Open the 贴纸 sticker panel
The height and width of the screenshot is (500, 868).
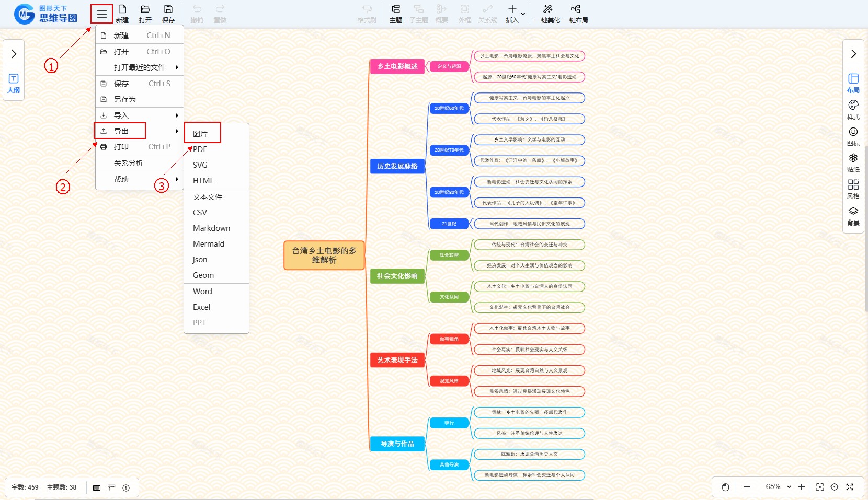coord(853,162)
